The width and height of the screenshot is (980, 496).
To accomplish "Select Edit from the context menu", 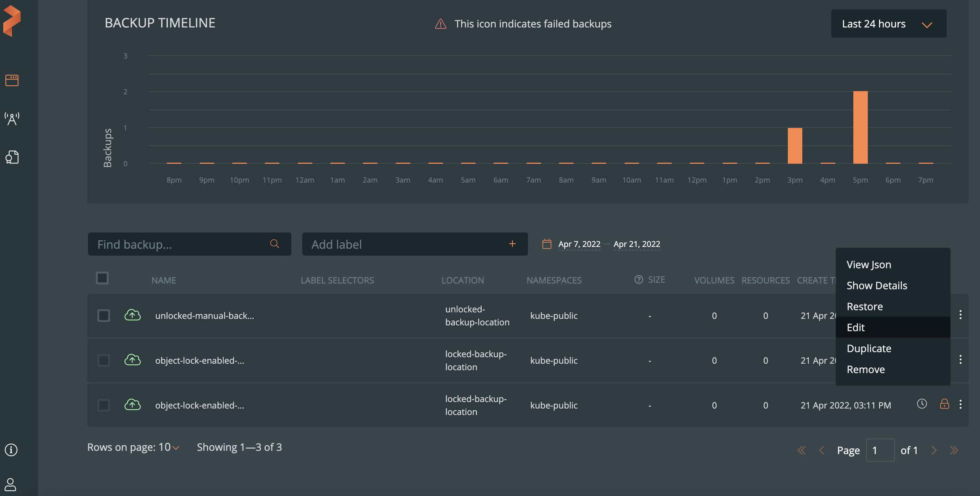I will click(856, 327).
